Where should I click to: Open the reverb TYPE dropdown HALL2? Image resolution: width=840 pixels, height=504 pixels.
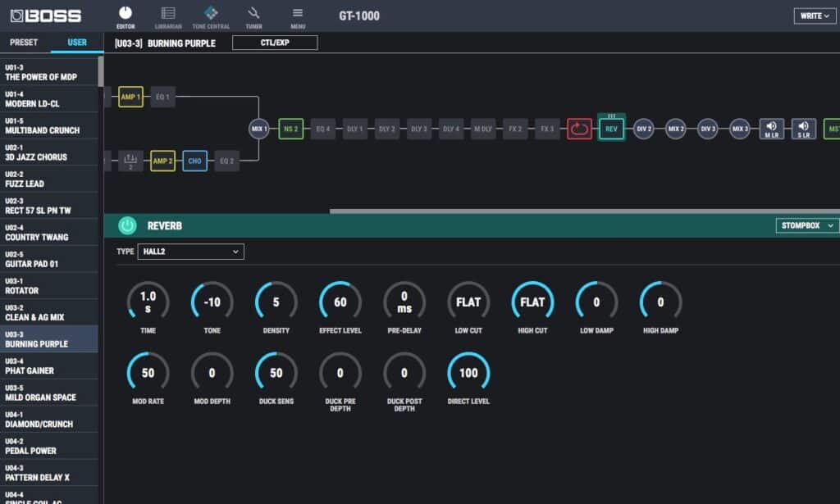[x=190, y=252]
